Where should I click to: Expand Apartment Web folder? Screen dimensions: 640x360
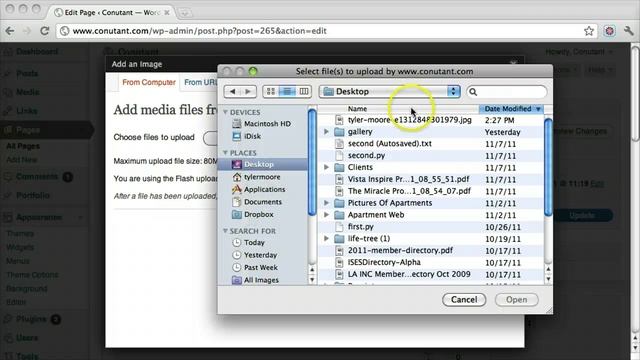point(326,215)
